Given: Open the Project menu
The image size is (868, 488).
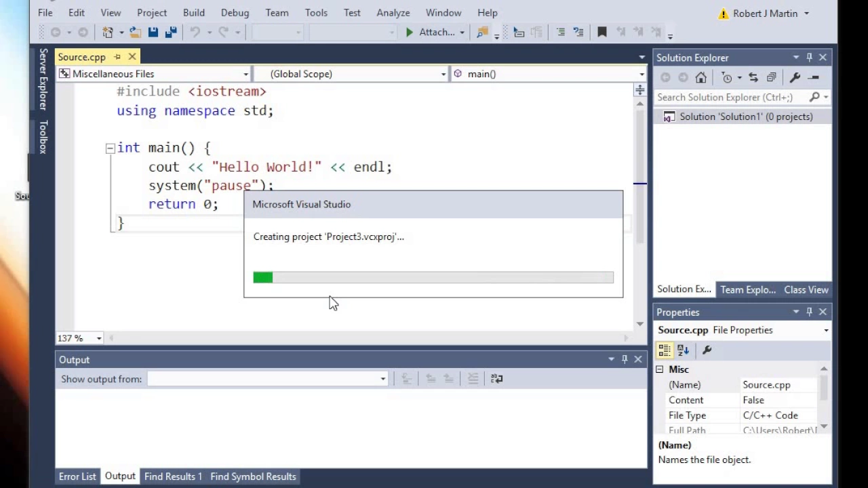Looking at the screenshot, I should [x=152, y=12].
